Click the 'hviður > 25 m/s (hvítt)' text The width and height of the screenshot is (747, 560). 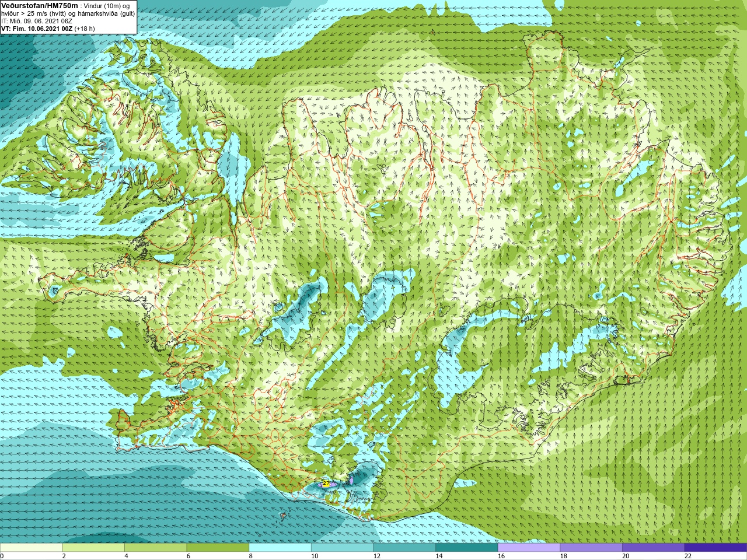point(34,13)
